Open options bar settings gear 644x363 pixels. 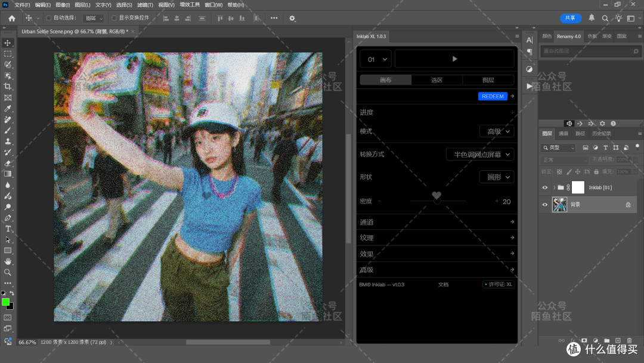point(292,18)
